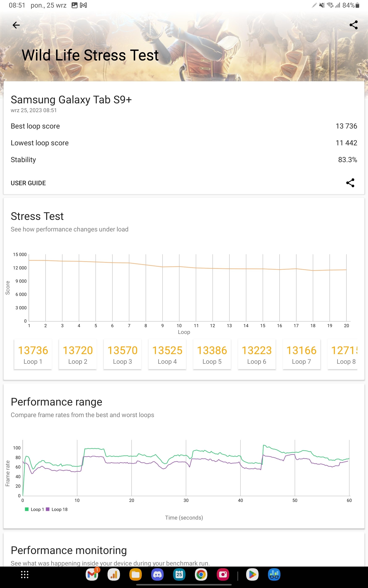Tap the muted sound status icon
This screenshot has width=368, height=588.
[322, 5]
